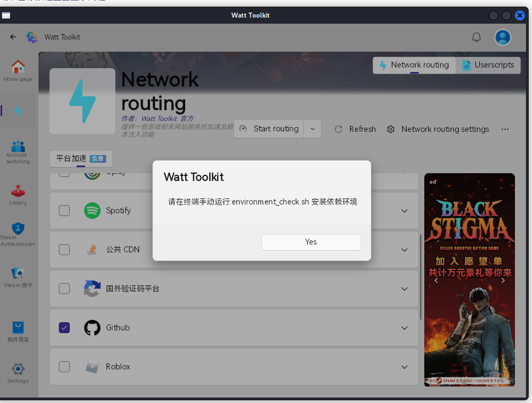
Task: Open Settings in sidebar
Action: coord(18,373)
